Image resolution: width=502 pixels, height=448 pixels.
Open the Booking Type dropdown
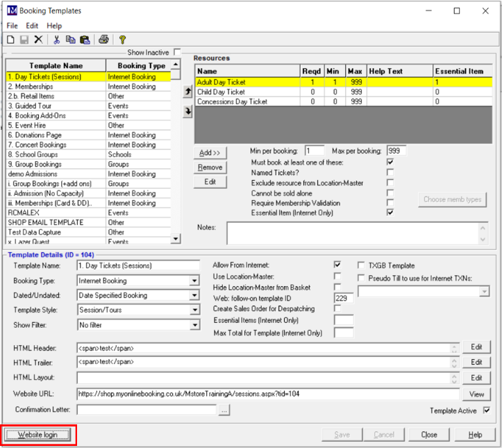(x=194, y=281)
